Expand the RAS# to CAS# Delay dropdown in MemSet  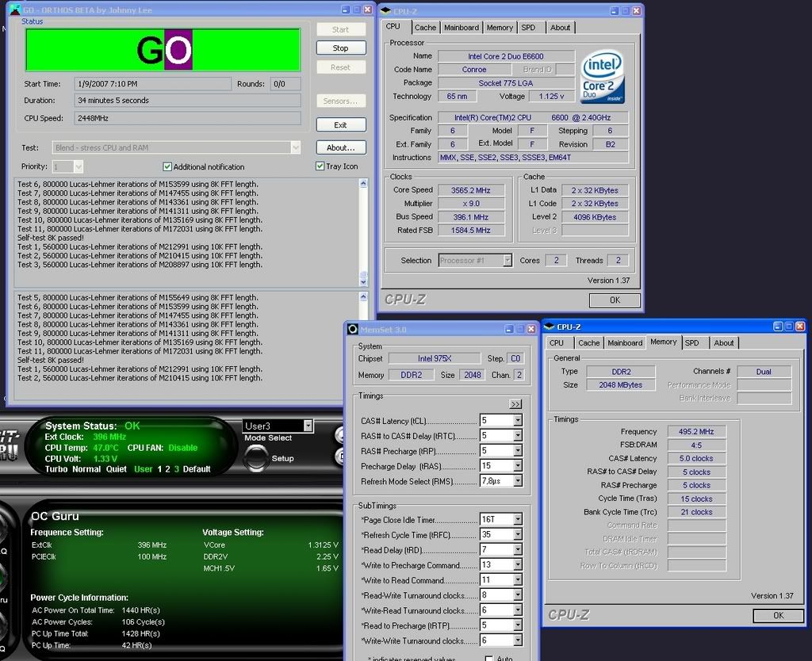pyautogui.click(x=517, y=436)
